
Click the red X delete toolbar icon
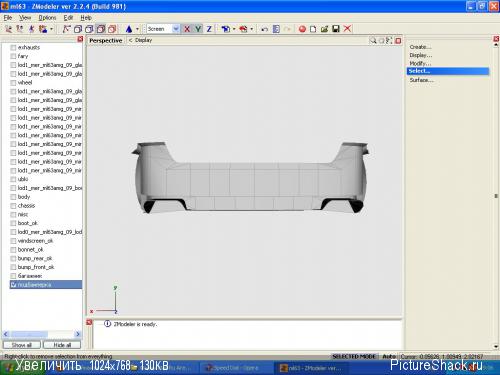(347, 29)
